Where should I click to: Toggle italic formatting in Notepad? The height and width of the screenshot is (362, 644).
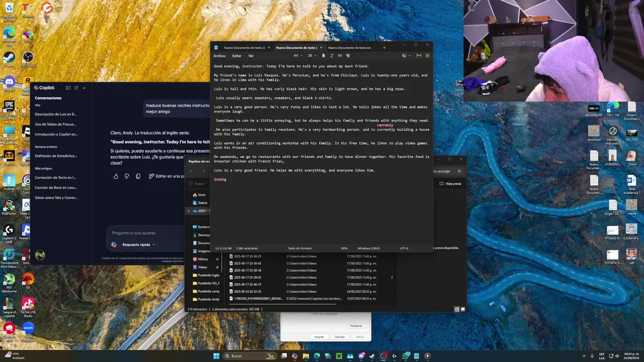point(332,56)
